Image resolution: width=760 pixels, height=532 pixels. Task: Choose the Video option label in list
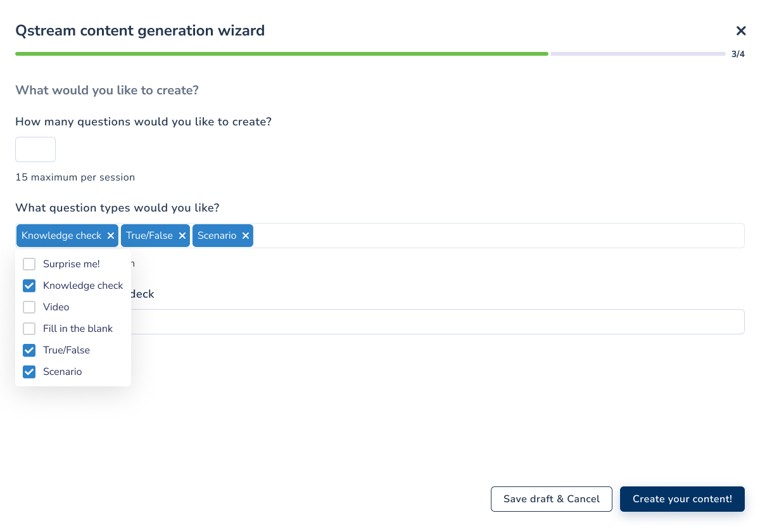click(56, 307)
